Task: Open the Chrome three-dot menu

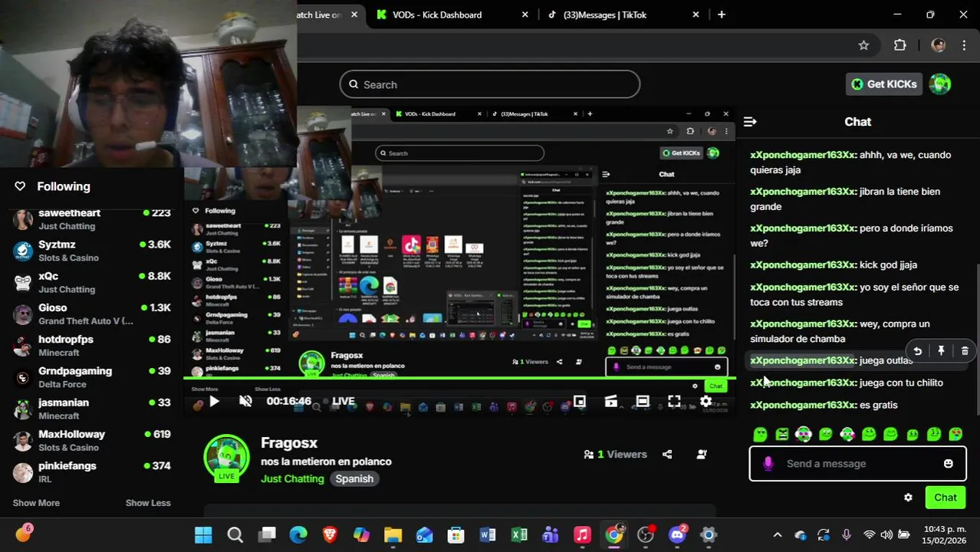Action: pos(964,45)
